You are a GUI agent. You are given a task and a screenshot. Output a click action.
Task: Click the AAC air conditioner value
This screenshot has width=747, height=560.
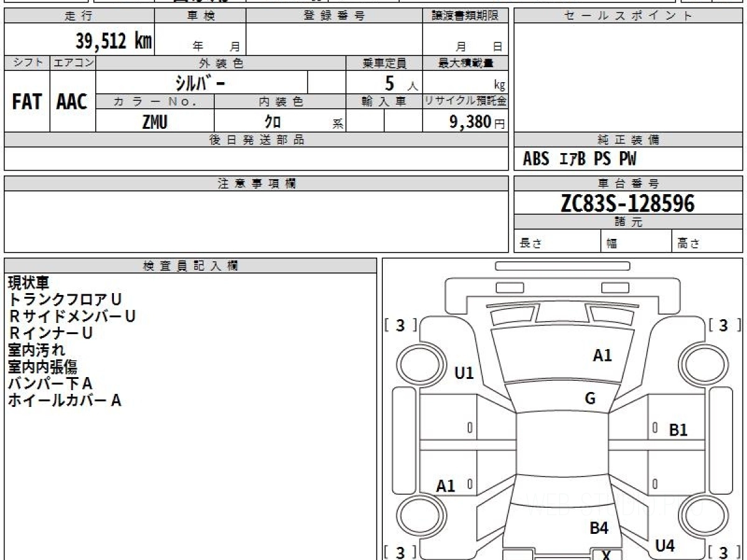point(72,102)
